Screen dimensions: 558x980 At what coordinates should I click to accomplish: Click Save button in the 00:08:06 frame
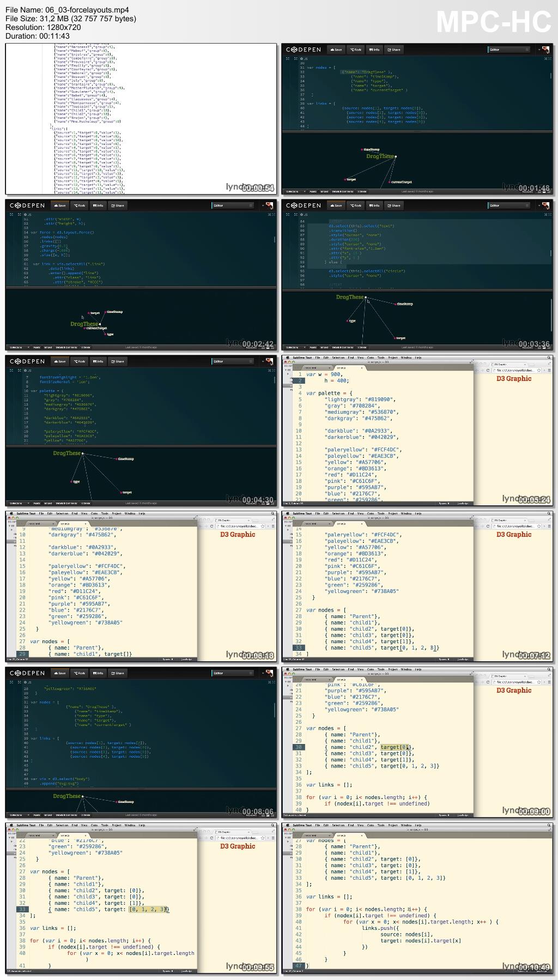pos(60,673)
